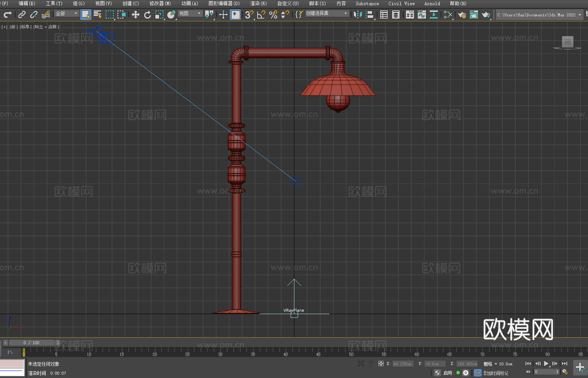588x378 pixels.
Task: Open the 渲染(R) menu
Action: (258, 3)
